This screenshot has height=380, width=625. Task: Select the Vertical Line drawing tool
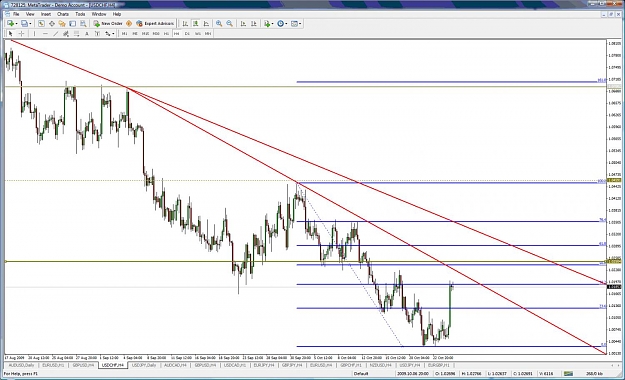pyautogui.click(x=34, y=33)
